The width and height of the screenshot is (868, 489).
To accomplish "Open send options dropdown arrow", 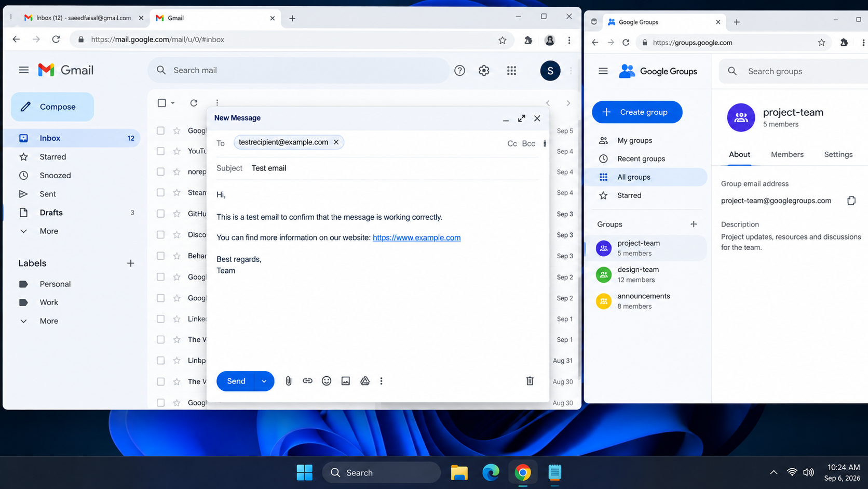I will click(264, 381).
